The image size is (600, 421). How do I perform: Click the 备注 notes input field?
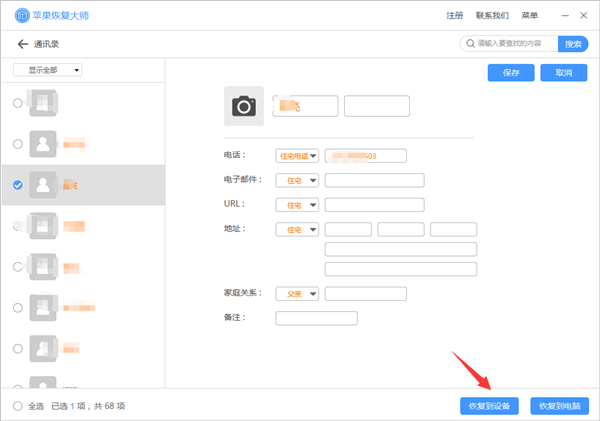316,318
